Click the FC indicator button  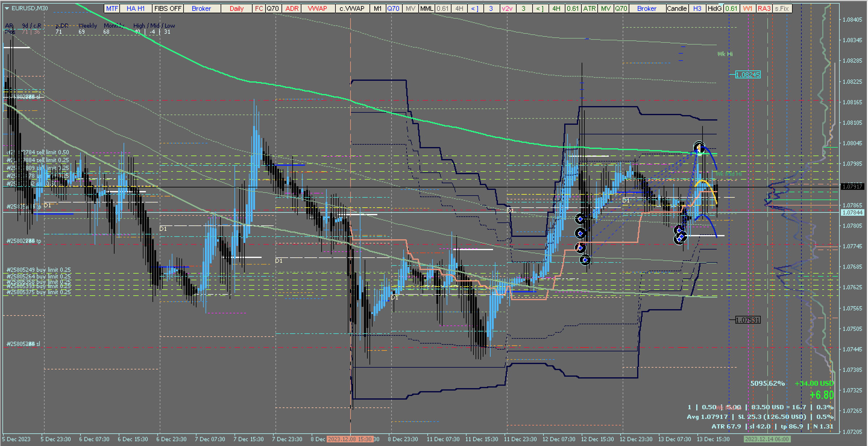[x=259, y=8]
